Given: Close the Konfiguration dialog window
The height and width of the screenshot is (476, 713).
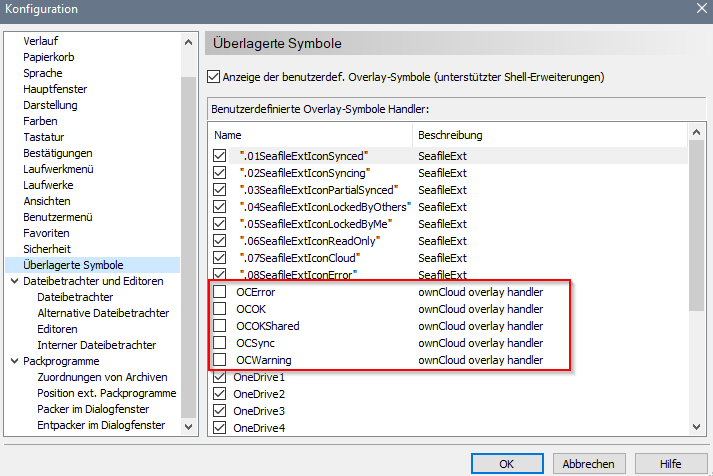Looking at the screenshot, I should pos(698,9).
